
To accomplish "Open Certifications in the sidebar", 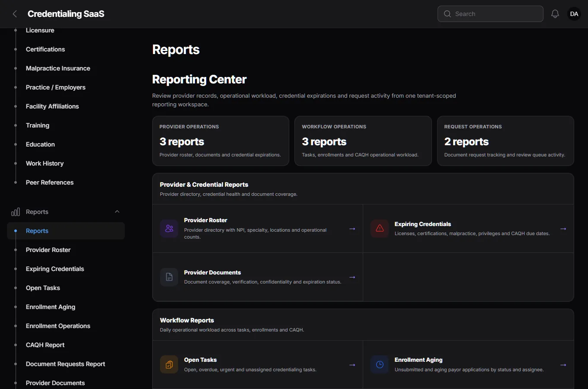I will (x=45, y=49).
